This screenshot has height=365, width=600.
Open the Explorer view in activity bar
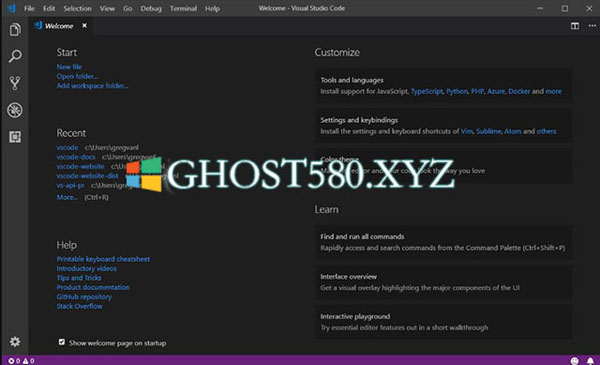tap(15, 29)
